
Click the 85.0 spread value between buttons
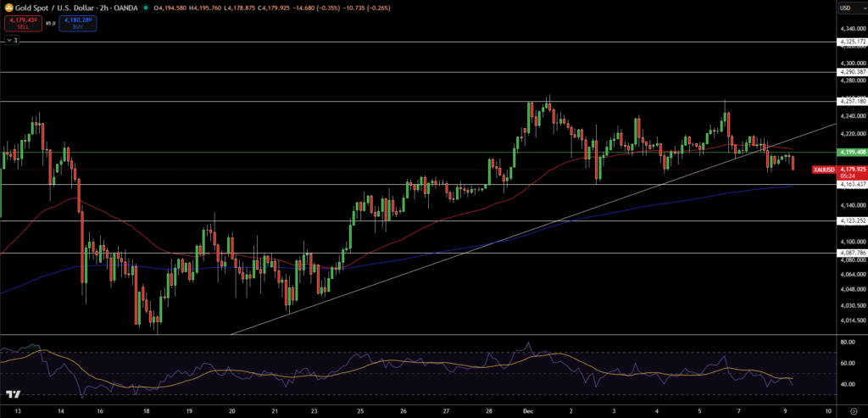point(51,23)
